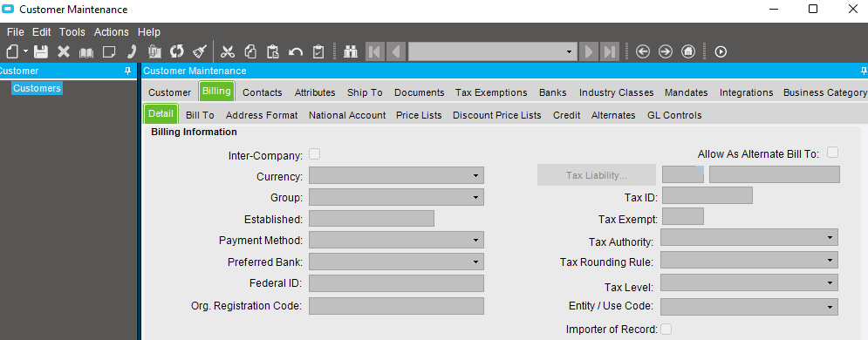
Task: Open the Tax Level dropdown
Action: pos(830,282)
